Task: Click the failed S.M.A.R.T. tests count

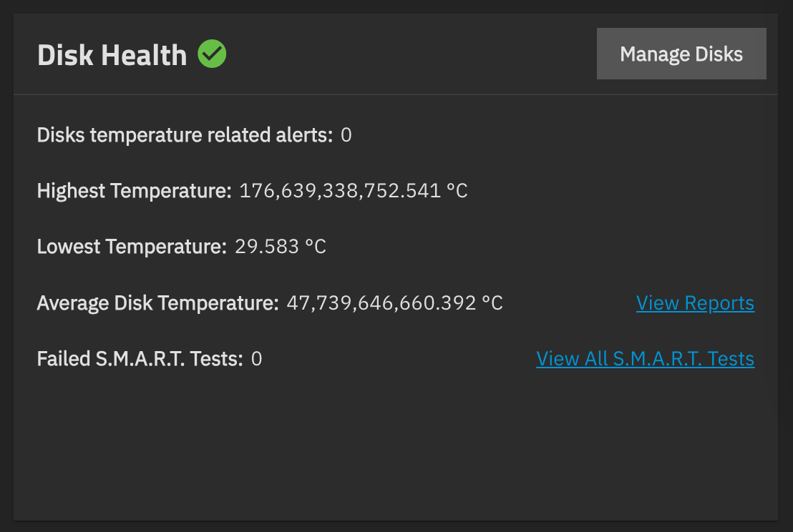Action: coord(256,359)
